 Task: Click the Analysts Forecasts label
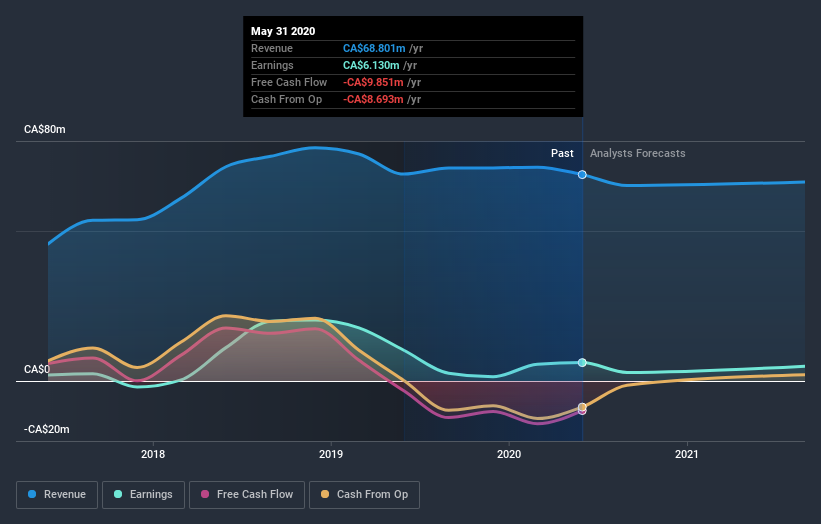pyautogui.click(x=638, y=153)
